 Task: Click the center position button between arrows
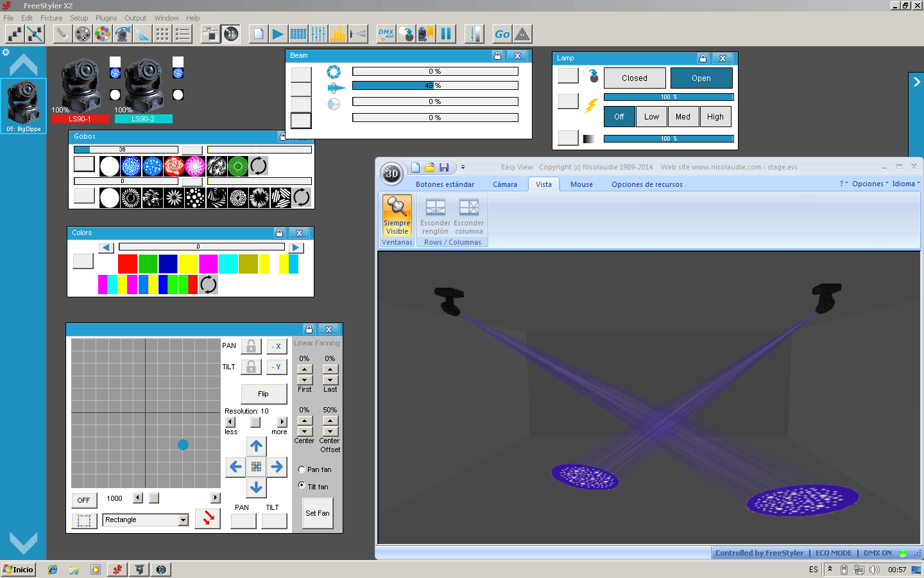click(256, 467)
